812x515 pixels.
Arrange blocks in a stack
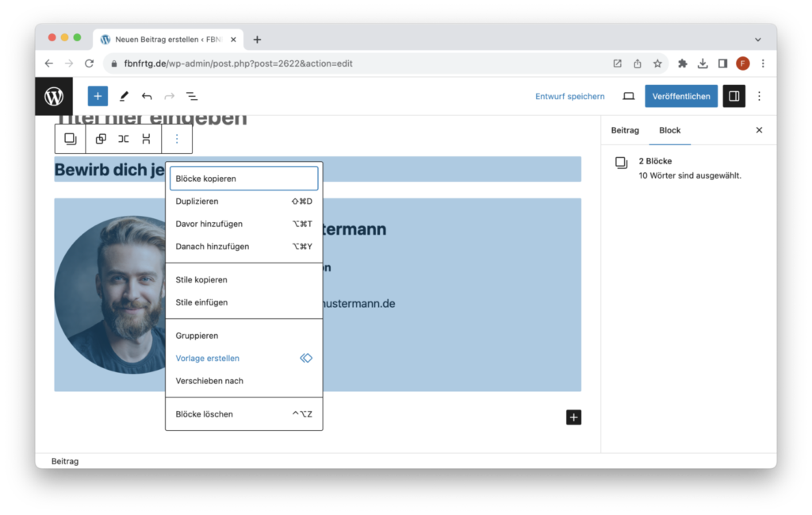146,139
